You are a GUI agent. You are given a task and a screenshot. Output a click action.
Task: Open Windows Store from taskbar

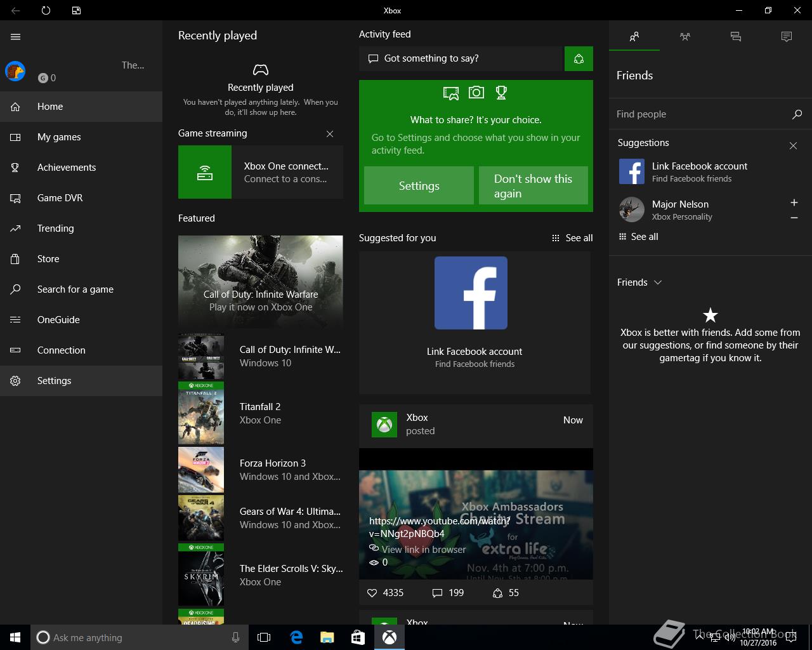pyautogui.click(x=358, y=637)
